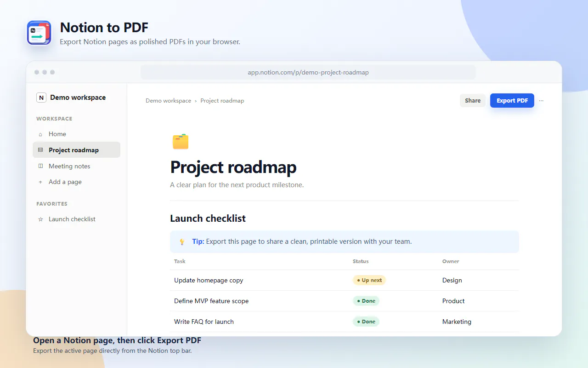Click the lightbulb tip icon
Viewport: 588px width, 368px height.
182,241
